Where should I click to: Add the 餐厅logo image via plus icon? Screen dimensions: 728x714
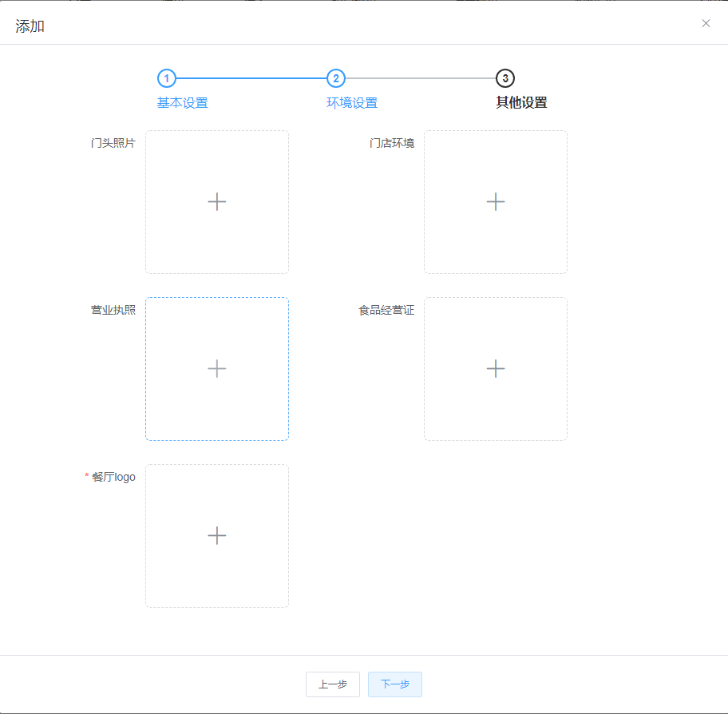[217, 536]
